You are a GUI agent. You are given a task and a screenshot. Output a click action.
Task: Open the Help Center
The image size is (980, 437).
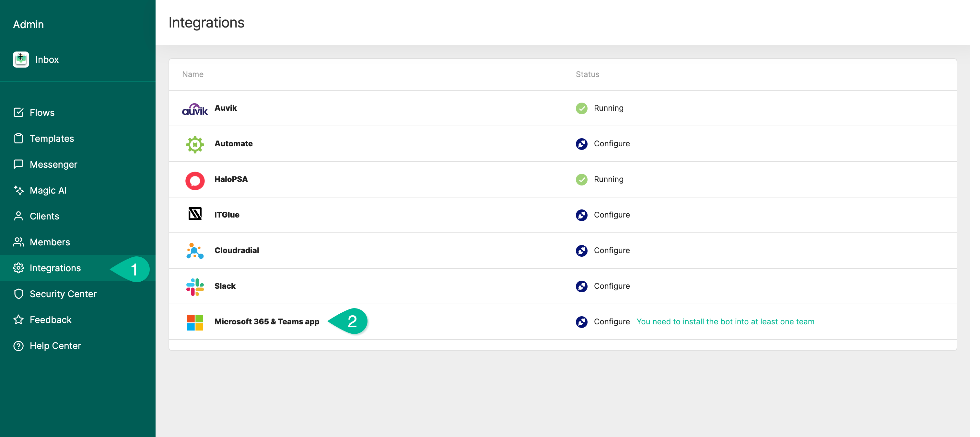point(55,345)
